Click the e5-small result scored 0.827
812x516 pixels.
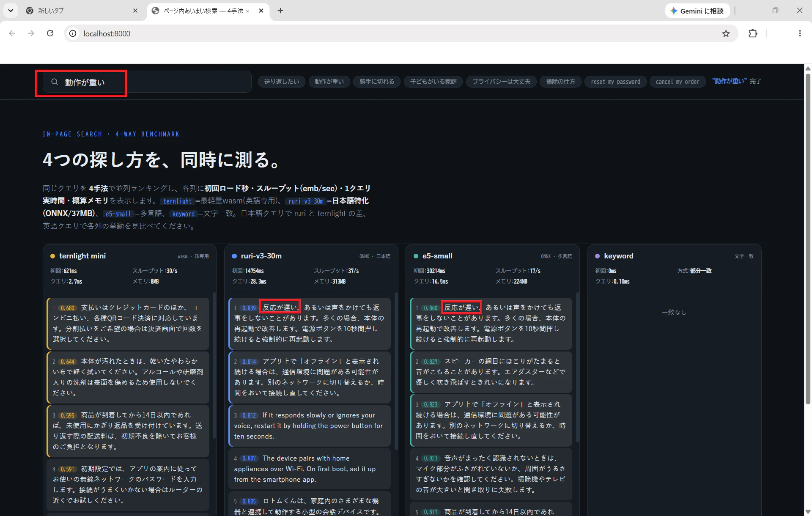[x=491, y=372]
